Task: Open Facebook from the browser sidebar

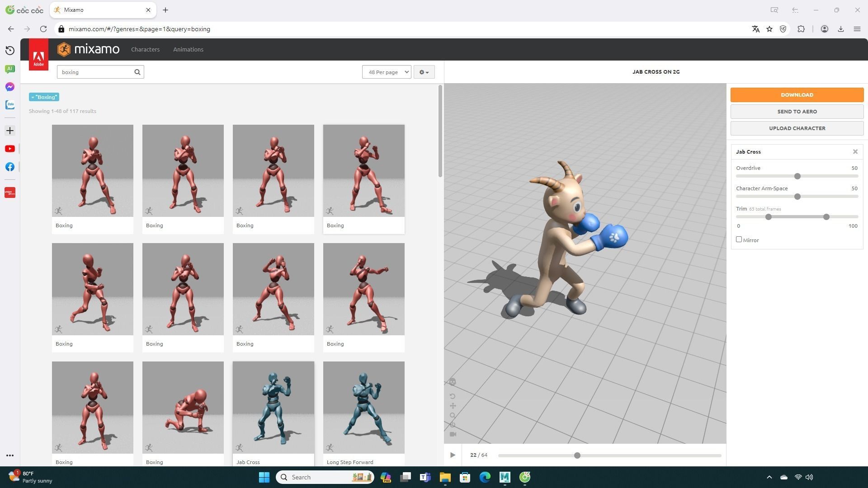Action: [x=10, y=167]
